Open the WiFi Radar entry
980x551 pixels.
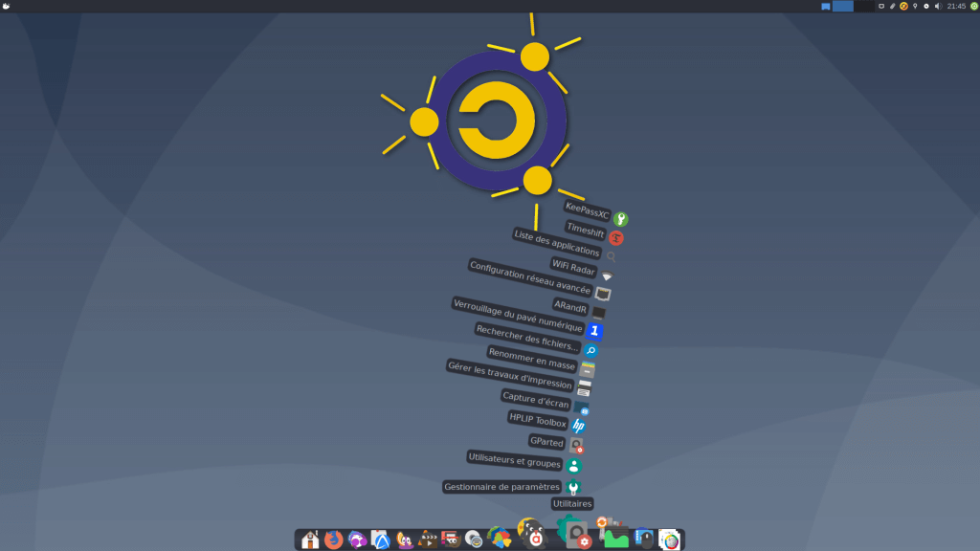click(573, 267)
